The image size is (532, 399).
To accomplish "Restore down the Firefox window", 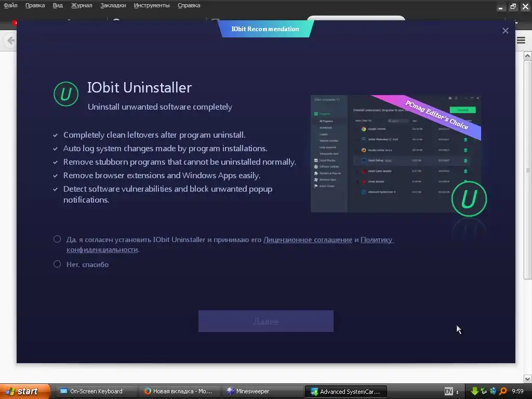I will click(x=513, y=6).
